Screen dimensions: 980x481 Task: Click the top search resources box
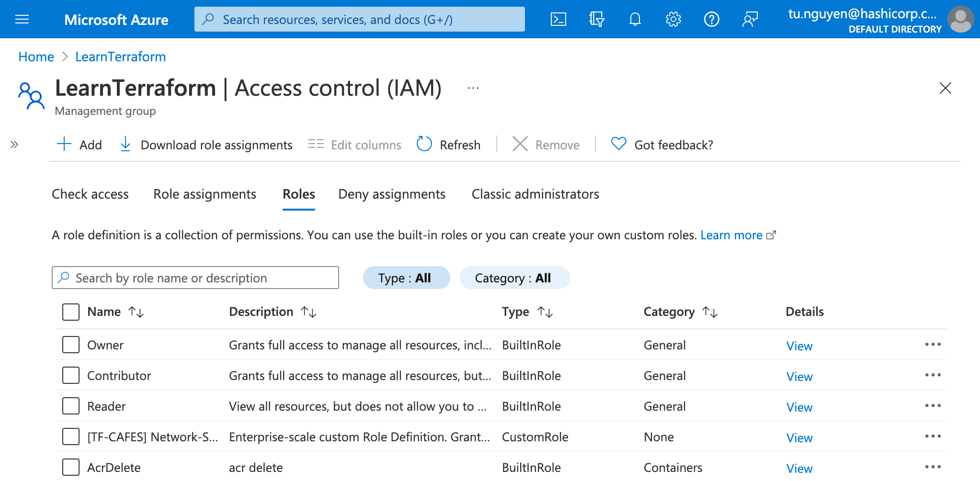point(360,19)
